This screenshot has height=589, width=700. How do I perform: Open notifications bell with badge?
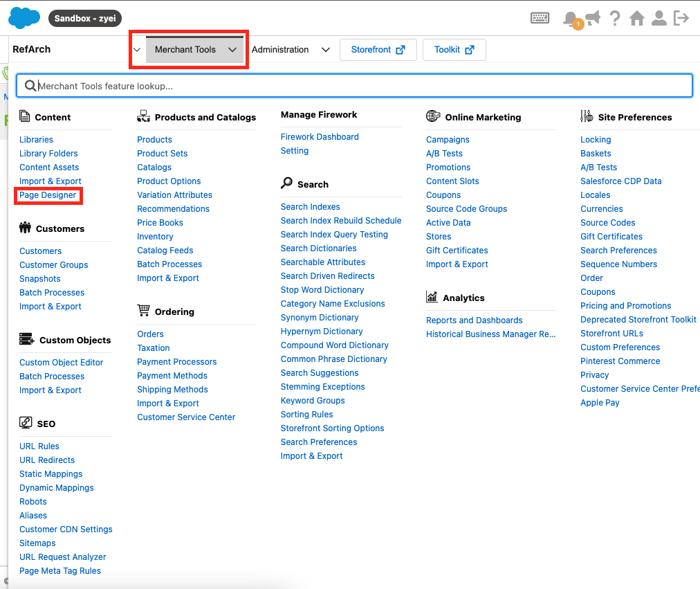[571, 19]
